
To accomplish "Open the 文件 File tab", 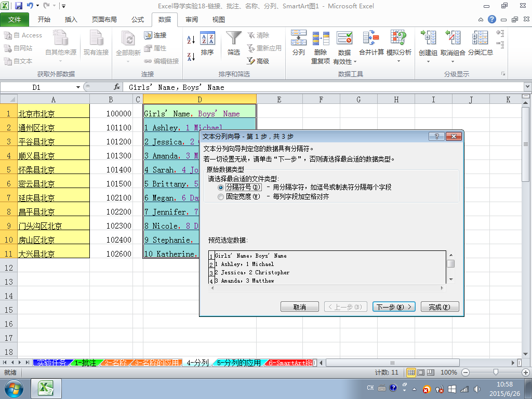I will coord(15,20).
